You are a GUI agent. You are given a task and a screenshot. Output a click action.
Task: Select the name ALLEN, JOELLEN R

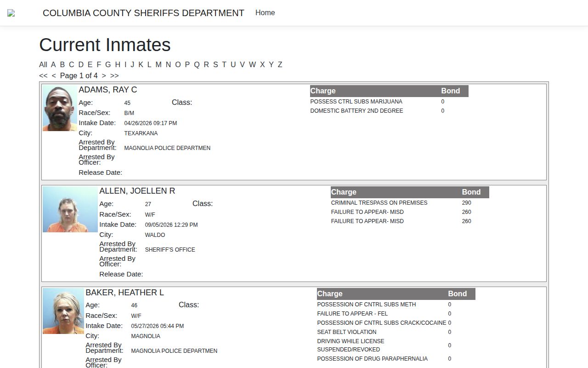point(137,191)
